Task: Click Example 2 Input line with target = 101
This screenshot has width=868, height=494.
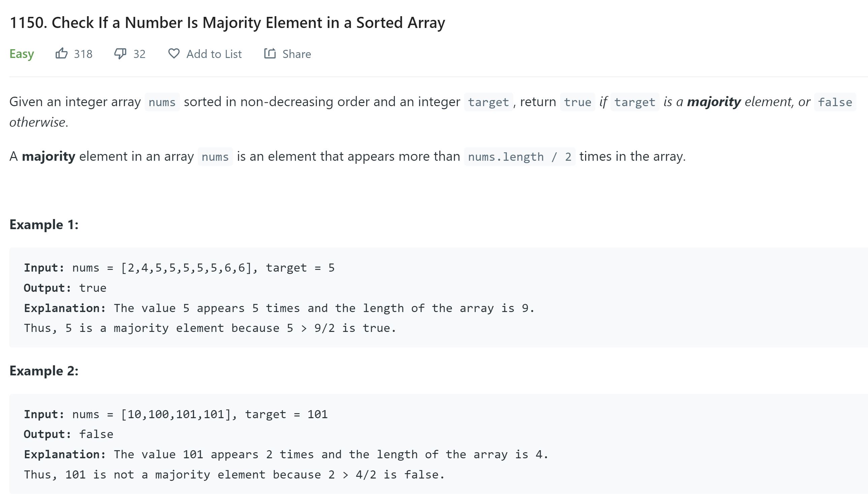Action: point(175,414)
